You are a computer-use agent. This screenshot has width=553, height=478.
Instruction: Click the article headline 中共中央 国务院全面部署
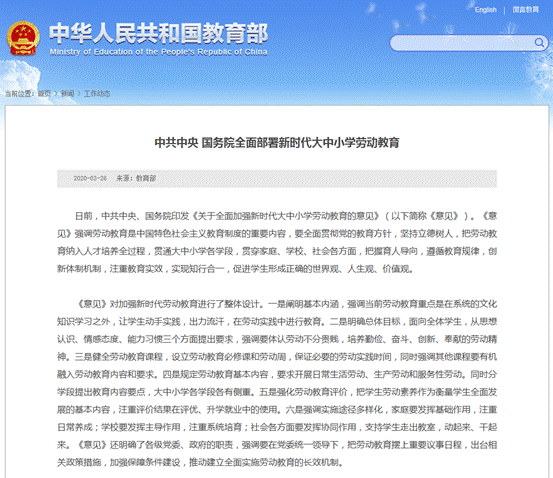point(277,143)
